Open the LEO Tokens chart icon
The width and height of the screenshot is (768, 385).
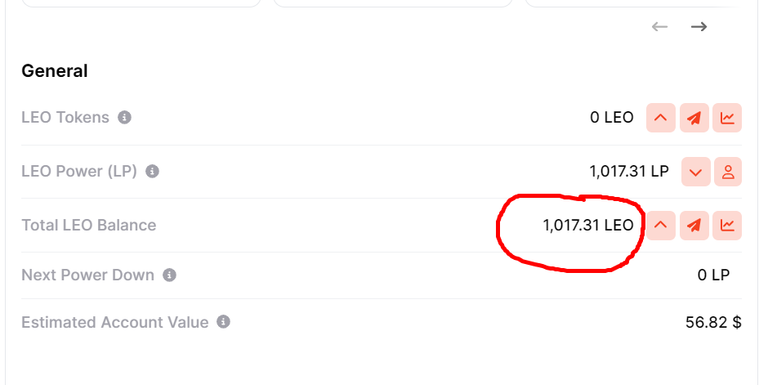click(727, 118)
